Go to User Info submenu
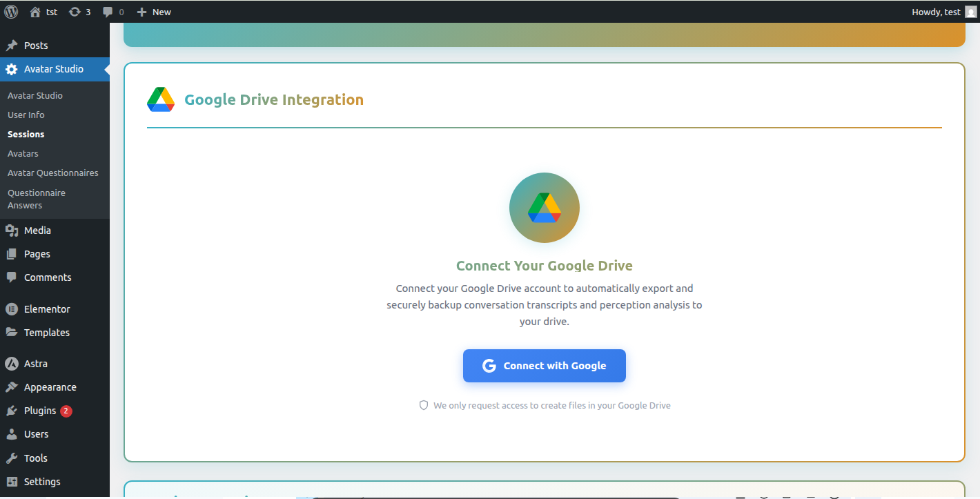Viewport: 980px width, 499px height. (26, 115)
